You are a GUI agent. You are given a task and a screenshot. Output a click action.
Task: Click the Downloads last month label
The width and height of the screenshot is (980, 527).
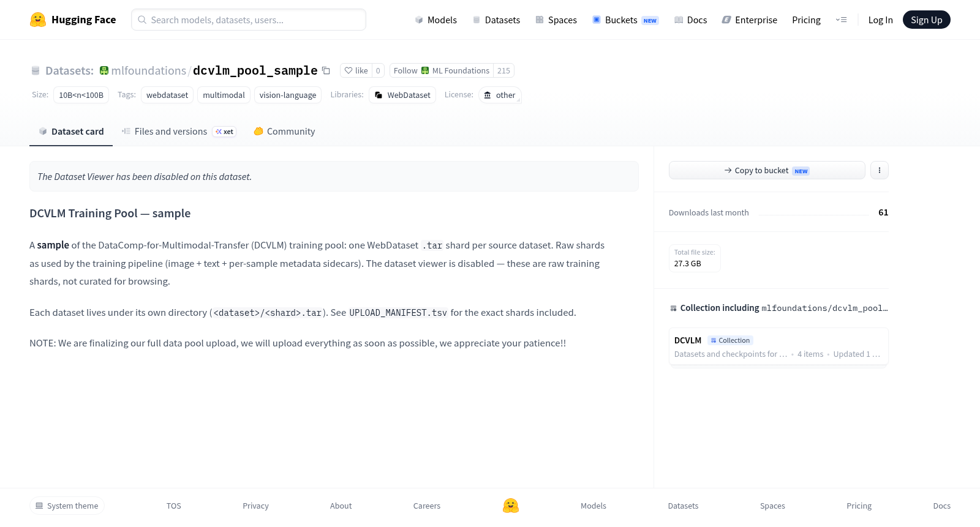tap(709, 212)
